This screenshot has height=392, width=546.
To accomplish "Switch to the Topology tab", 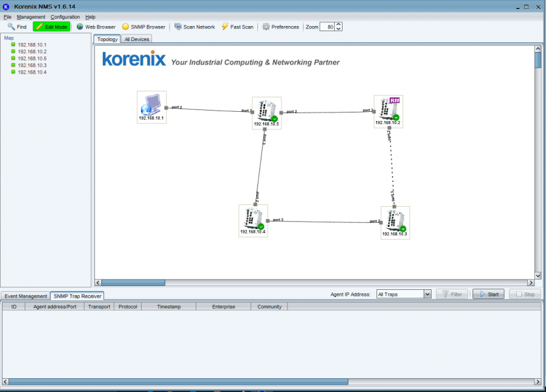I will 107,39.
